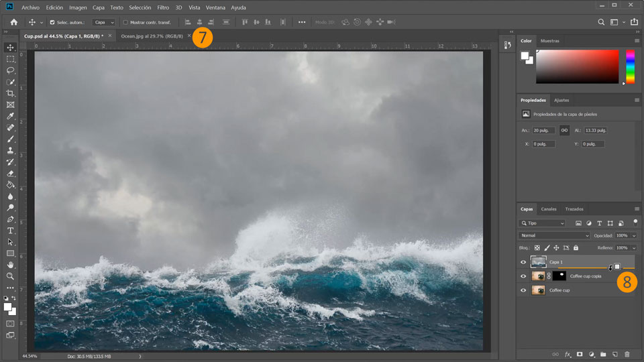Image resolution: width=644 pixels, height=362 pixels.
Task: Open the fx layer style button
Action: point(568,354)
